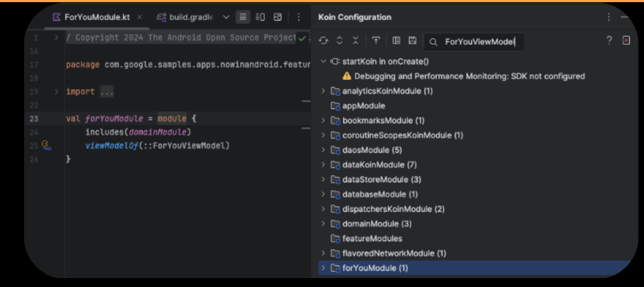This screenshot has width=644, height=287.
Task: Open Koin Configuration panel options menu
Action: [609, 17]
